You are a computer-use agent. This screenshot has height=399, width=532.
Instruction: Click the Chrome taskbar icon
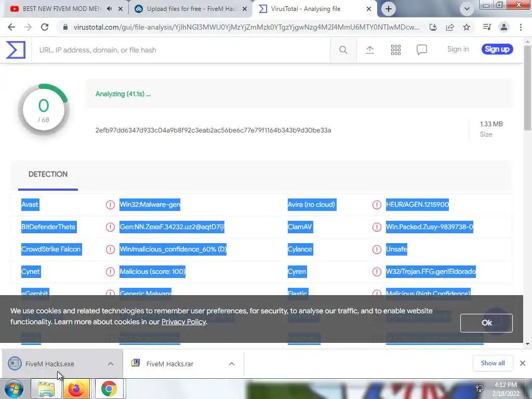point(109,389)
